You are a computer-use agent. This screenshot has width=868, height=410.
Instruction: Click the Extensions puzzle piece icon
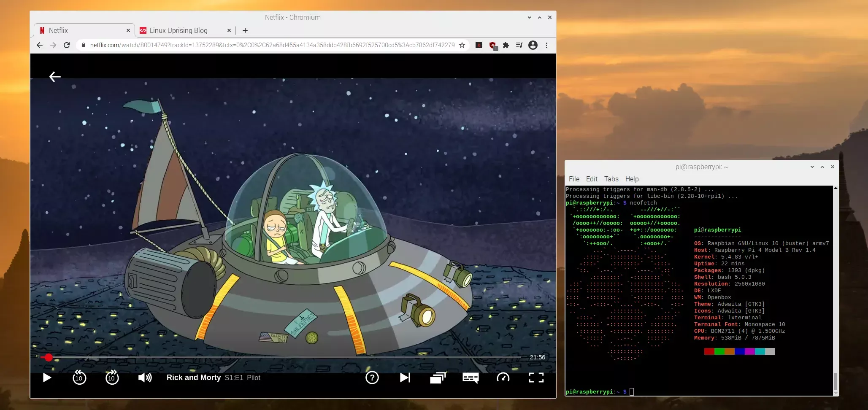point(506,45)
